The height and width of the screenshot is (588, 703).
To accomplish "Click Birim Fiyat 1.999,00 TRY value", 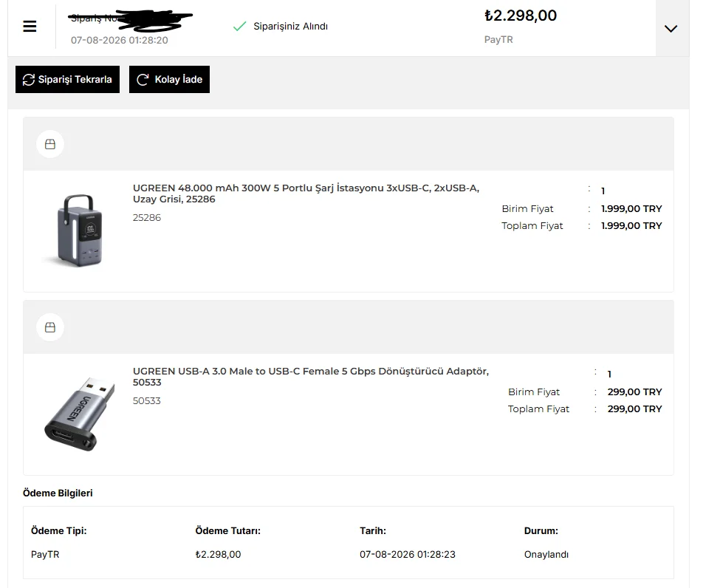I will 631,209.
